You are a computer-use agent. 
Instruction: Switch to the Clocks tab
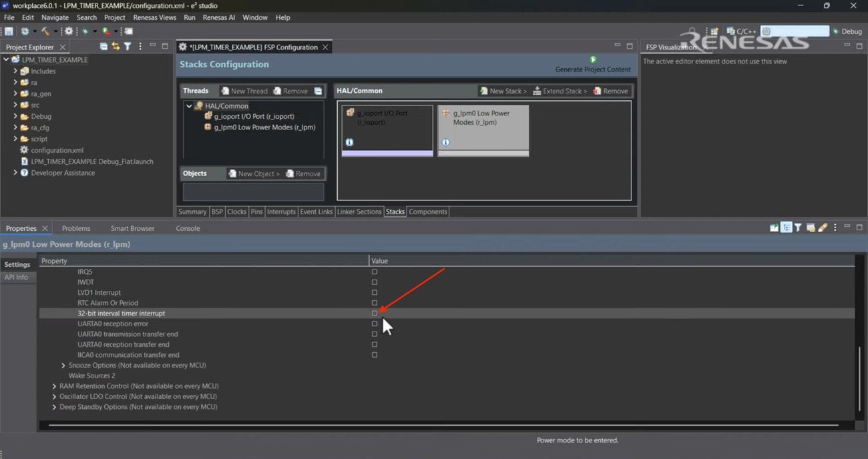236,211
